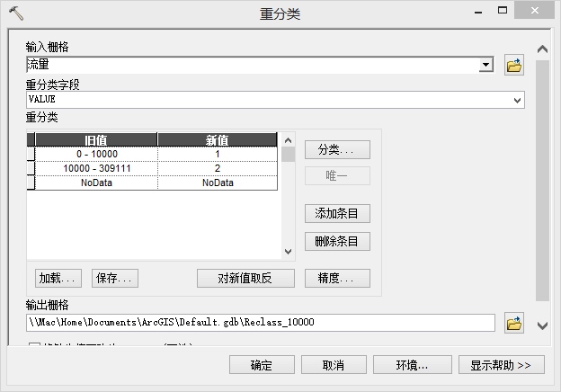
Task: Open the input raster dropdown arrow
Action: pos(485,65)
